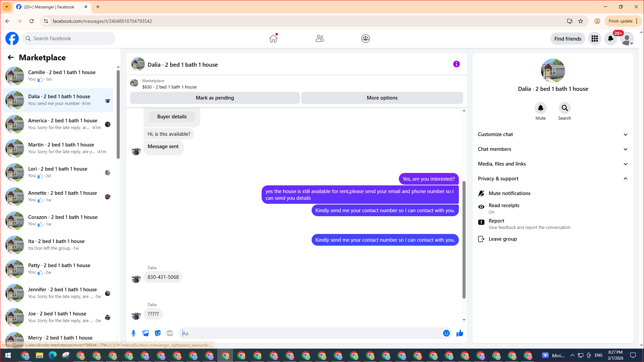Show hidden system tray icons chevron

click(572, 355)
